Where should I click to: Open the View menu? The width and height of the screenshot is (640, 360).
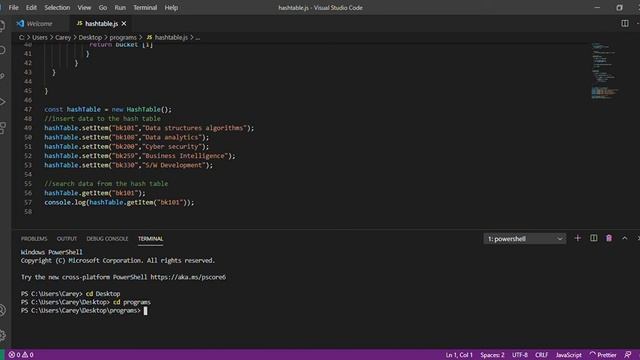click(x=84, y=7)
